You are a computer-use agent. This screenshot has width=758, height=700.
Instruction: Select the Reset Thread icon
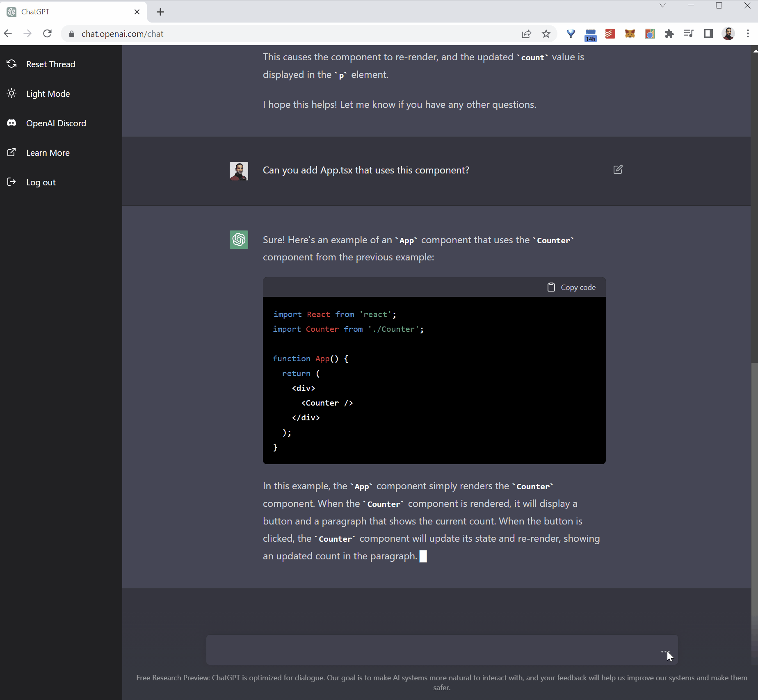click(11, 64)
